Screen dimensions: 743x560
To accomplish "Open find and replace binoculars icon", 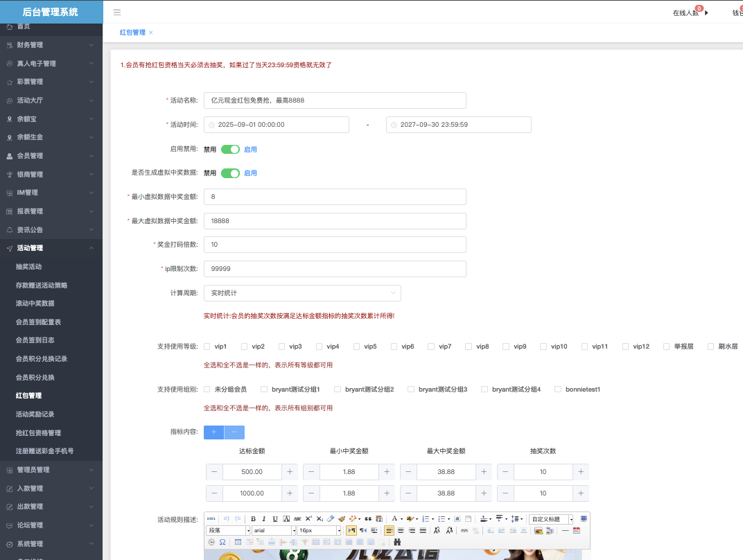I will (x=397, y=541).
